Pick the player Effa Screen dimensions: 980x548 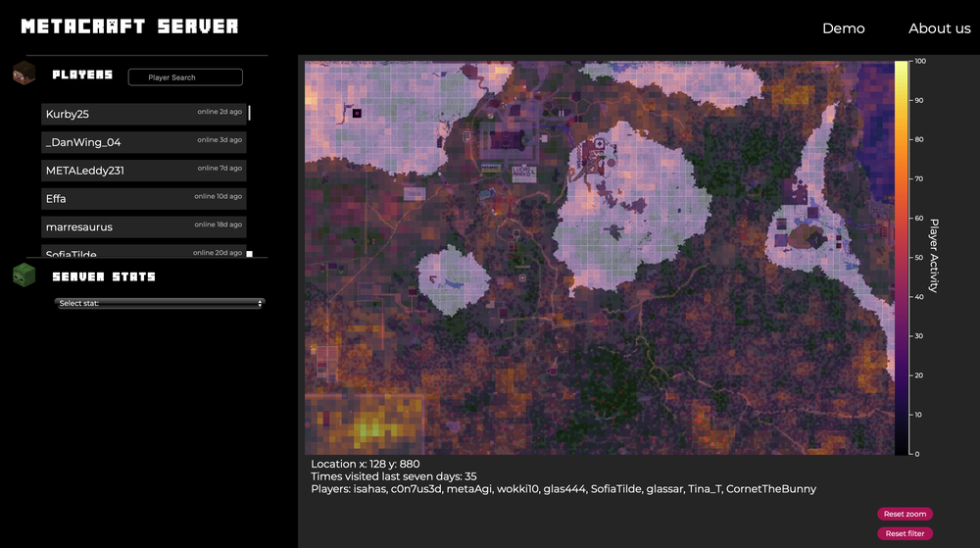[x=143, y=199]
